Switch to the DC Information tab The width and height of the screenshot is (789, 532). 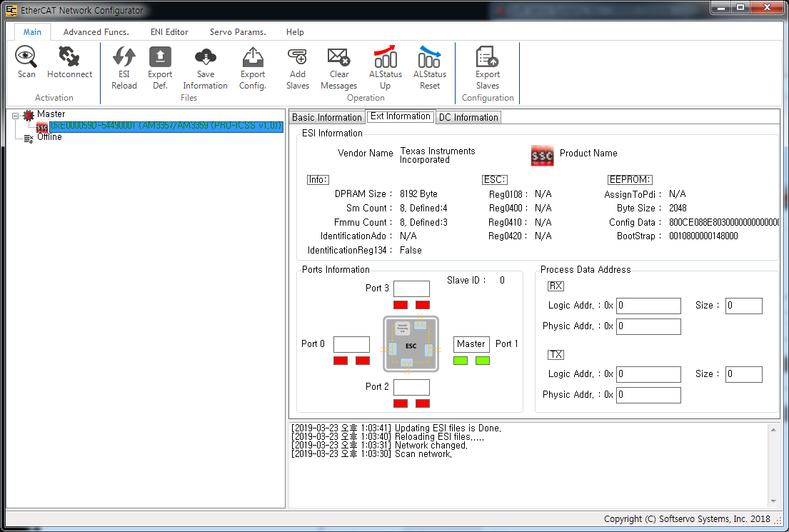468,118
